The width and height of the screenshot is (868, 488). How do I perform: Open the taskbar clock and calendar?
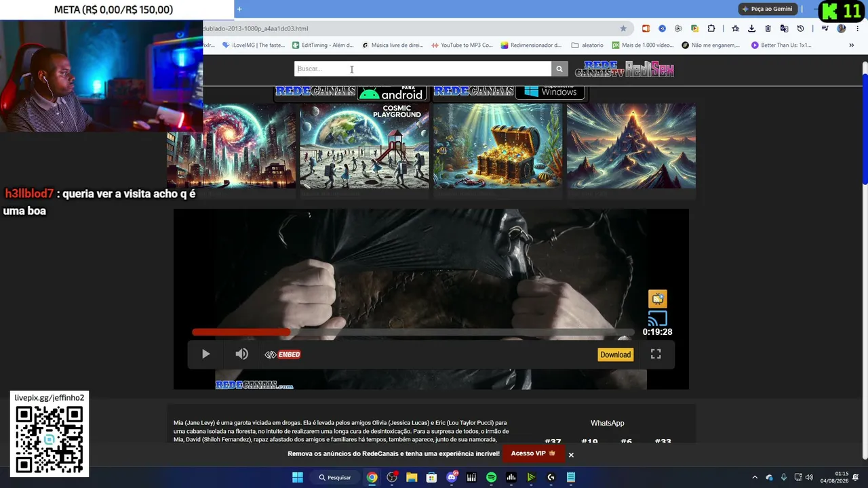coord(834,477)
